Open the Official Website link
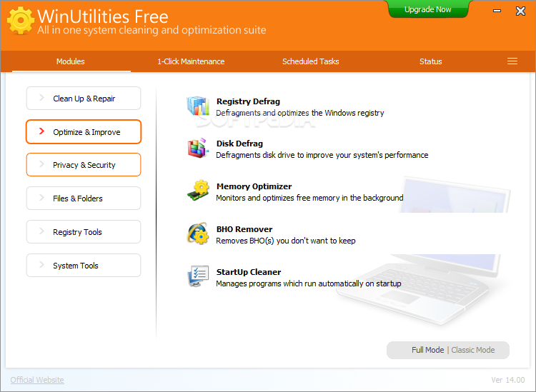The image size is (536, 392). pyautogui.click(x=37, y=380)
